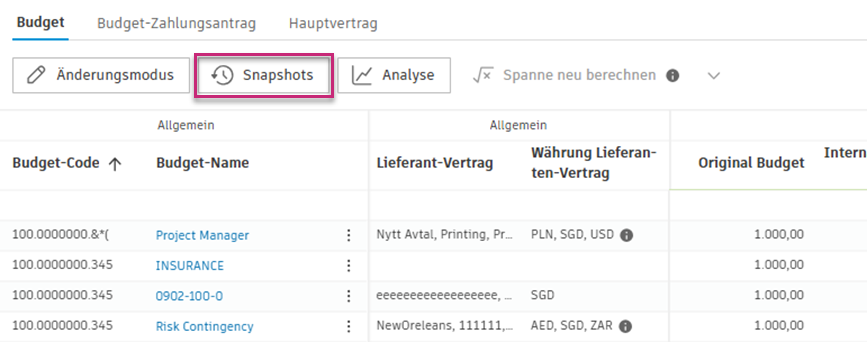Click Nytt Avtal, Printing supplier cell
The width and height of the screenshot is (867, 361).
tap(444, 235)
